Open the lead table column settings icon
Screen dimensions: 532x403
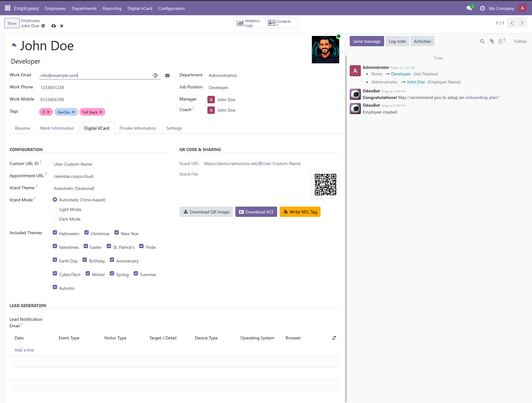tap(334, 338)
